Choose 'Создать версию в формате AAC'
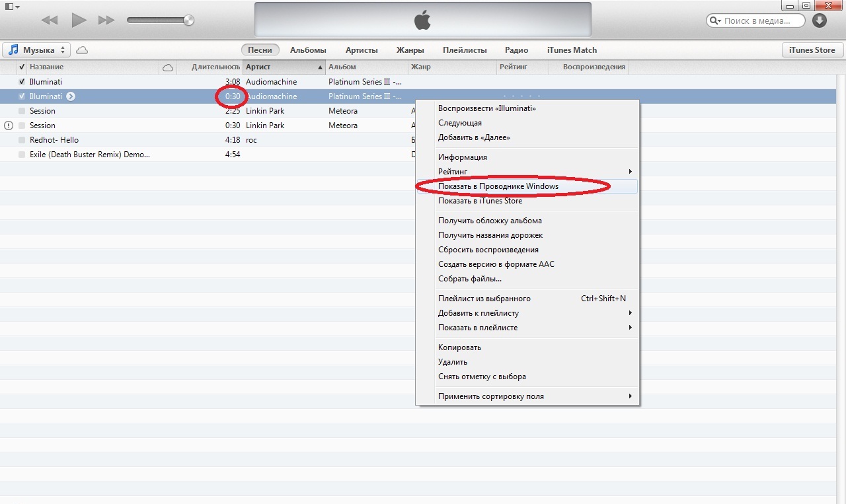The height and width of the screenshot is (504, 846). pos(527,264)
